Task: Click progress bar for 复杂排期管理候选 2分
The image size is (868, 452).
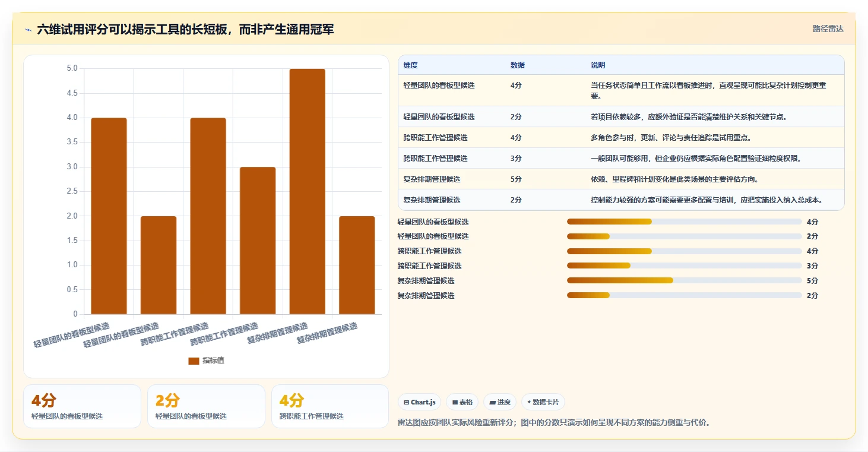Action: pyautogui.click(x=684, y=295)
